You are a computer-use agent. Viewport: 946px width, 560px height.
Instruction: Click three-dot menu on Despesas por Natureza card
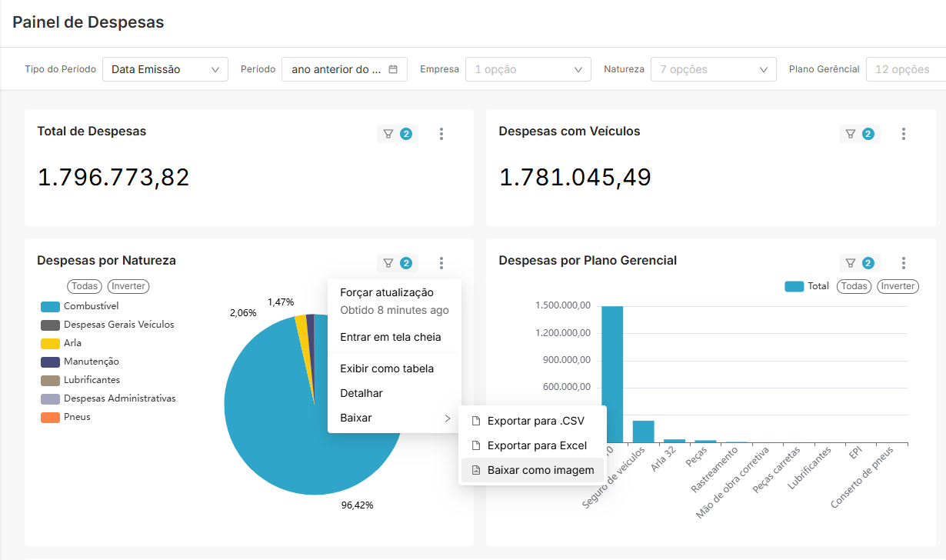[441, 263]
